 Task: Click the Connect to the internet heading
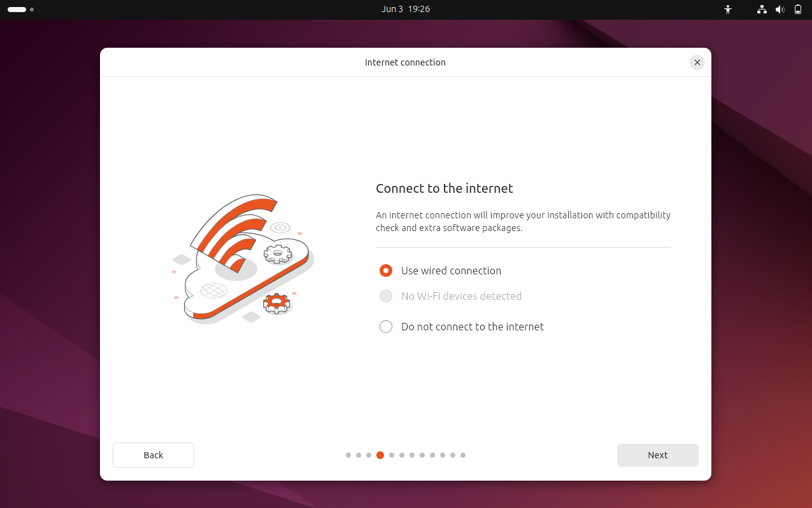[445, 188]
